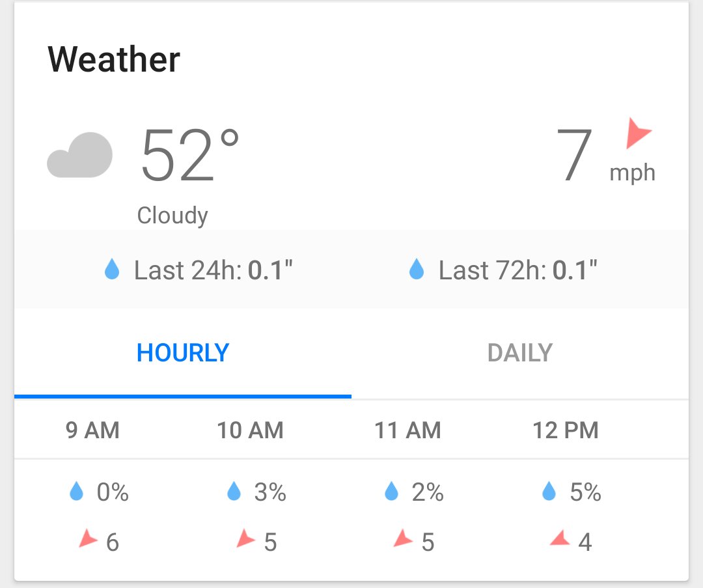The height and width of the screenshot is (588, 703).
Task: Click the 12 PM hour column header
Action: tap(566, 430)
